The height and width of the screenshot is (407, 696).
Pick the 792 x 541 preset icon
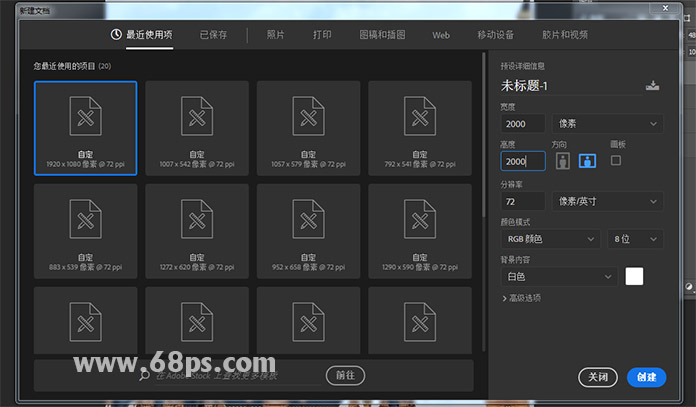point(419,117)
